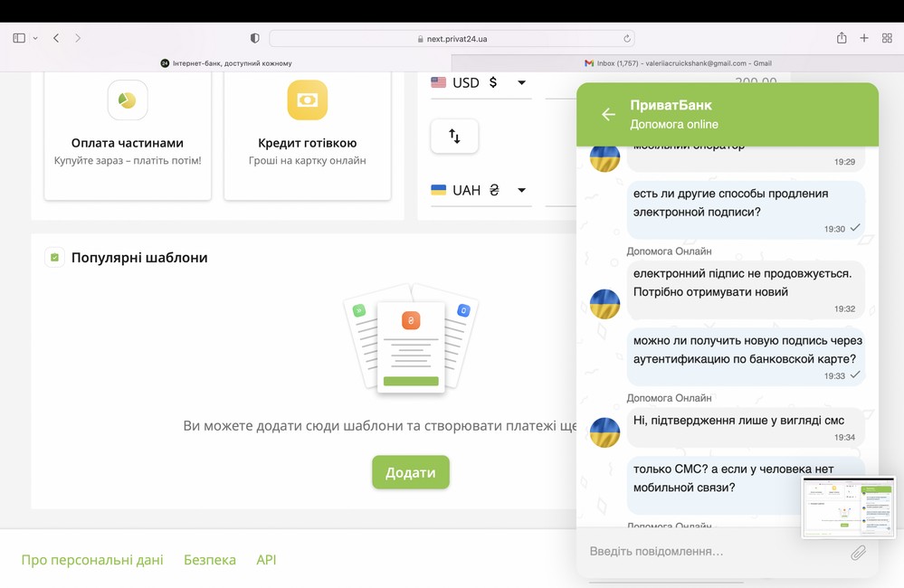Swap currencies with the arrows button
The image size is (904, 588).
click(454, 136)
